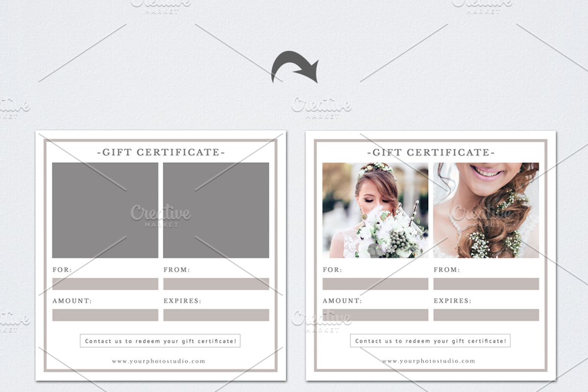This screenshot has width=588, height=392.
Task: Click the AMOUNT field on left template
Action: tap(105, 315)
